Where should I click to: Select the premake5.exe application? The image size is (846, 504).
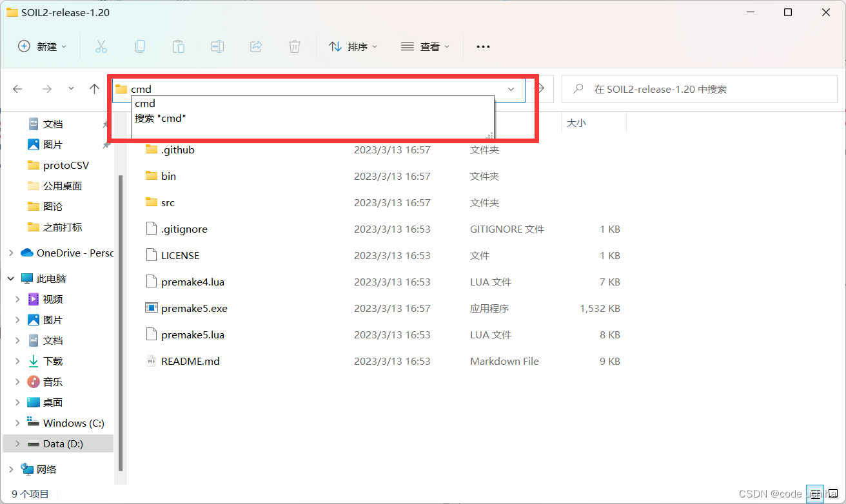click(195, 308)
